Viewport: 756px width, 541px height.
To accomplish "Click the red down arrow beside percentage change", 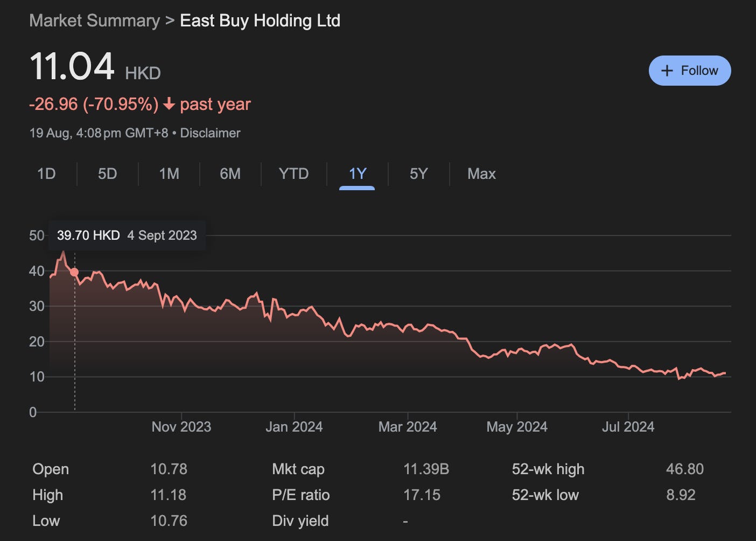I will point(169,105).
